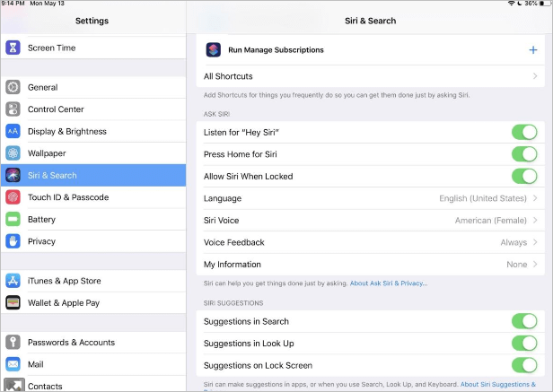Open the Voice Feedback chevron
This screenshot has width=553, height=392.
pyautogui.click(x=535, y=242)
